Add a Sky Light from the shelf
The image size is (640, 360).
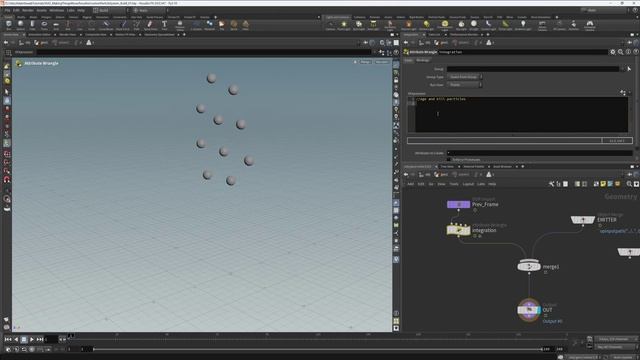(461, 25)
